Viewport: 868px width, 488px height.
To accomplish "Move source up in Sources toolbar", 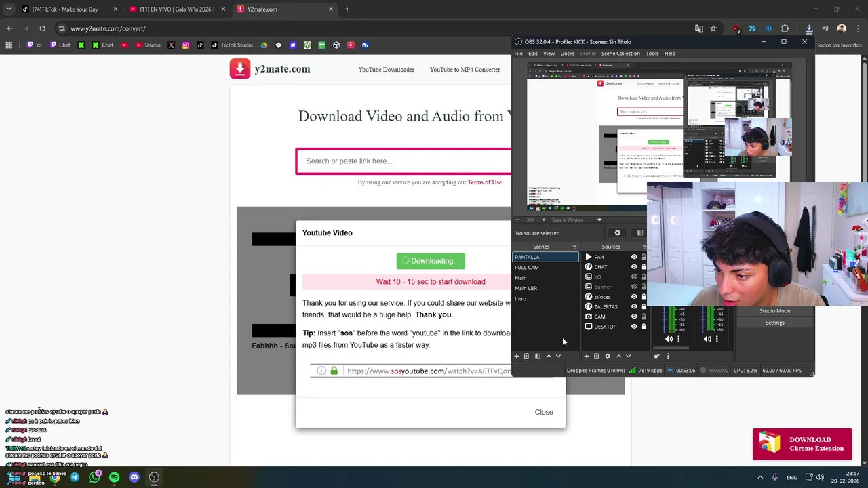I will 618,356.
